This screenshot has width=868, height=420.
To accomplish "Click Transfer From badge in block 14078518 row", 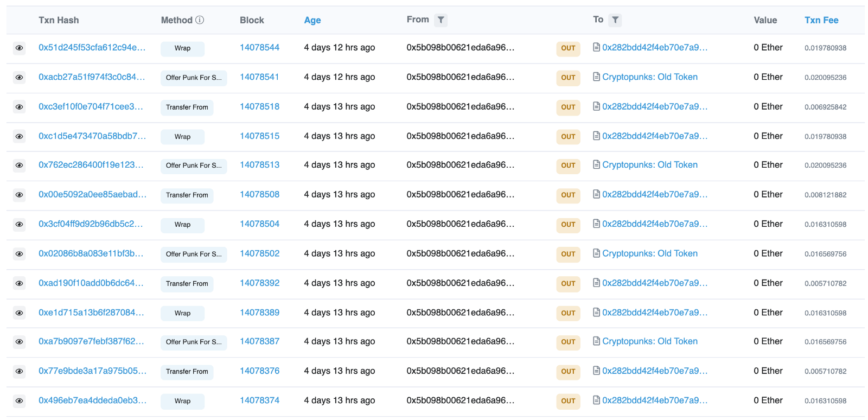I will pos(187,107).
